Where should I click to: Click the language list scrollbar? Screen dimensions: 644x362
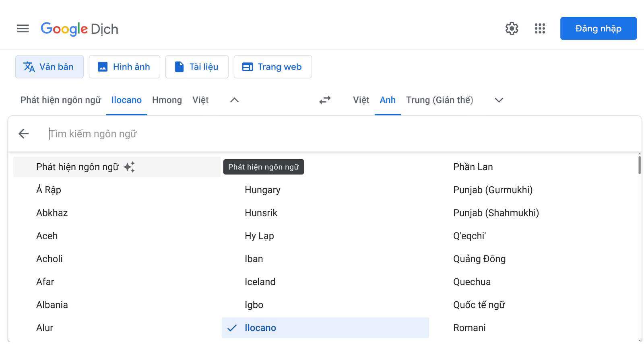point(639,165)
